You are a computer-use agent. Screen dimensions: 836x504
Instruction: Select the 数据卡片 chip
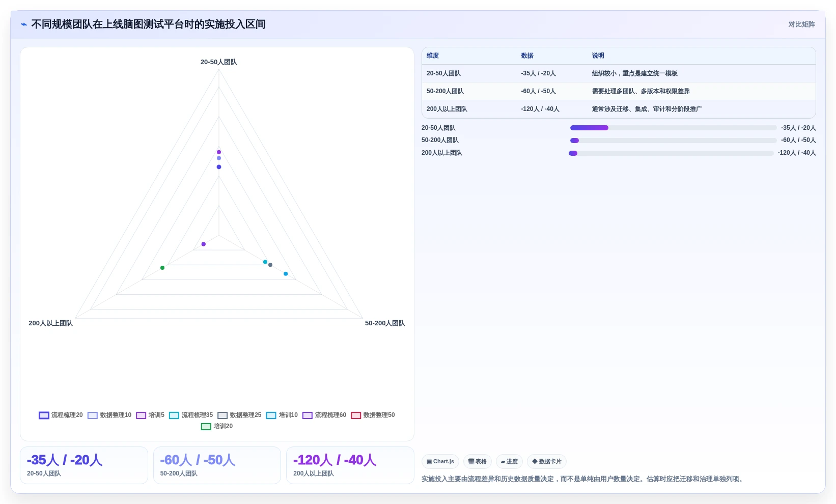point(547,462)
